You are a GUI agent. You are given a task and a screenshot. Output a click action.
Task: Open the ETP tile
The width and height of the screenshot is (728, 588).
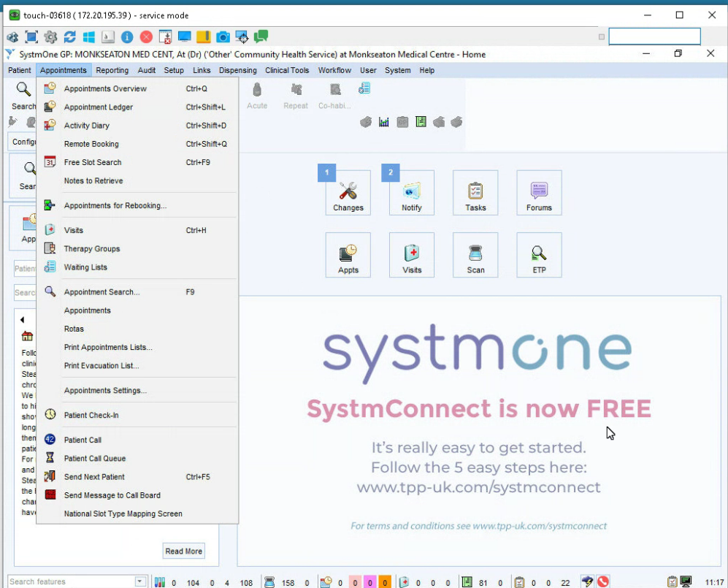(x=539, y=255)
